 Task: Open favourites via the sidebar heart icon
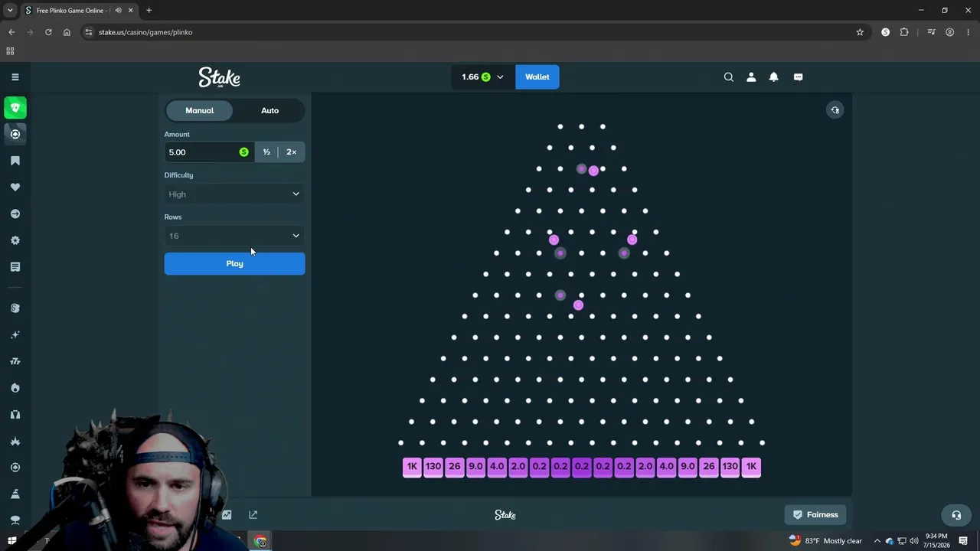pos(15,187)
